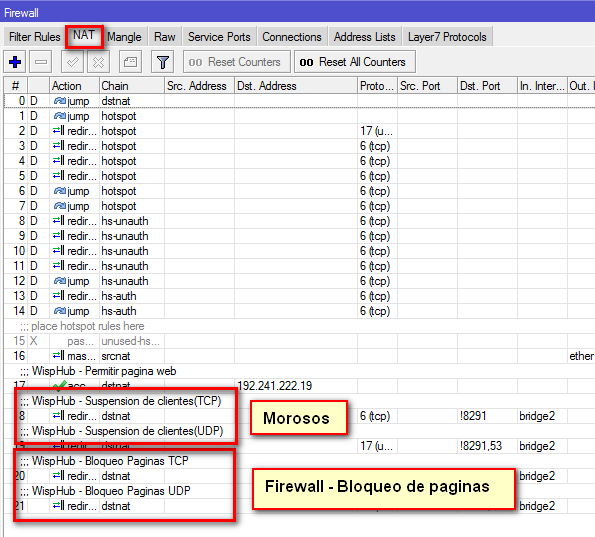
Task: Click srcnat chain in rule 16
Action: [x=116, y=356]
